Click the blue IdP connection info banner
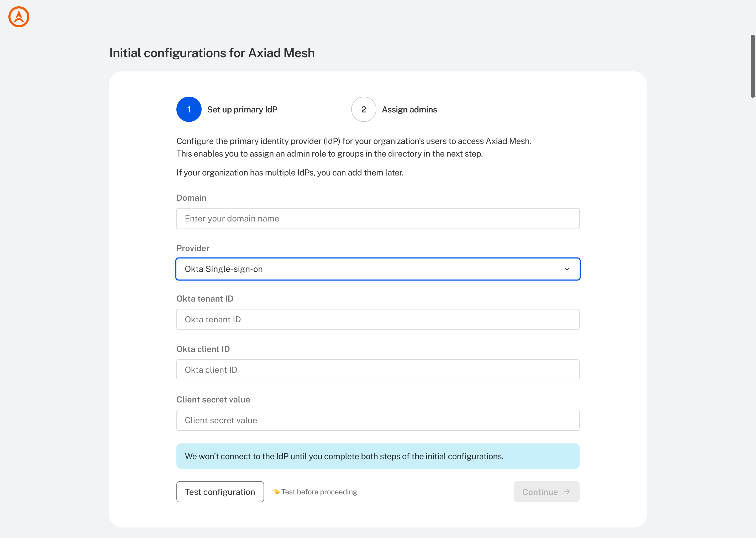The image size is (756, 538). [x=378, y=456]
